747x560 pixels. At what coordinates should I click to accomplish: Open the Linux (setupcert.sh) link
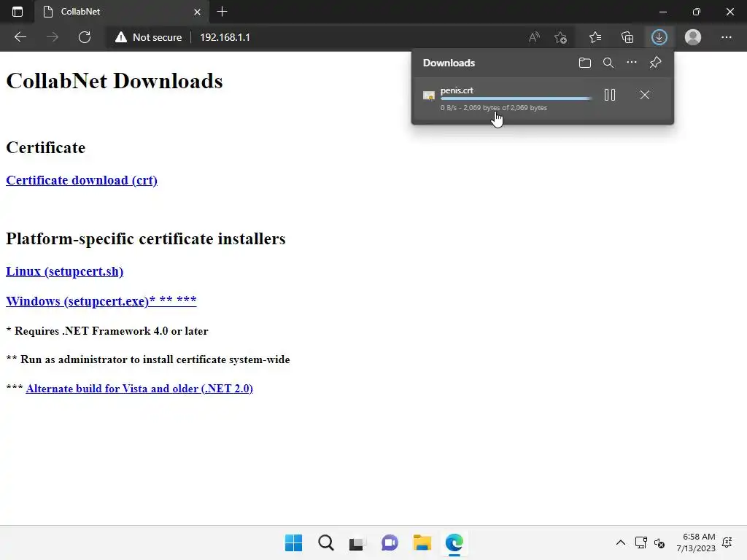pyautogui.click(x=65, y=271)
